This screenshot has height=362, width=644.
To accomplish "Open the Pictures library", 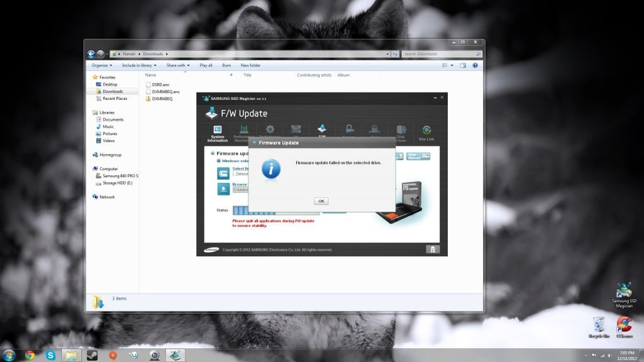I will point(109,133).
